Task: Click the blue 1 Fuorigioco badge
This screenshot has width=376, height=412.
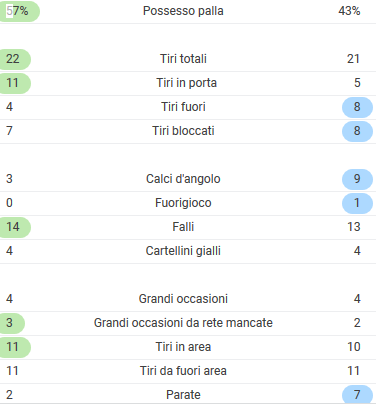Action: [357, 203]
